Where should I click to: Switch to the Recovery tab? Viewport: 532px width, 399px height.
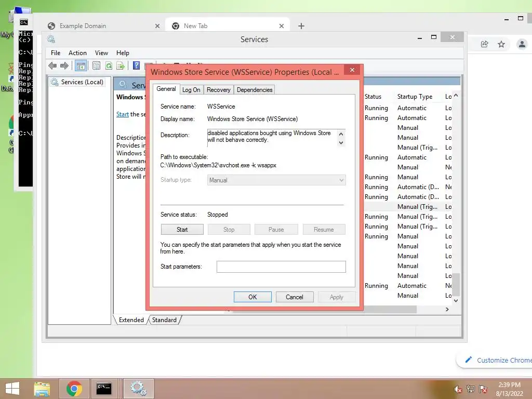click(x=219, y=90)
